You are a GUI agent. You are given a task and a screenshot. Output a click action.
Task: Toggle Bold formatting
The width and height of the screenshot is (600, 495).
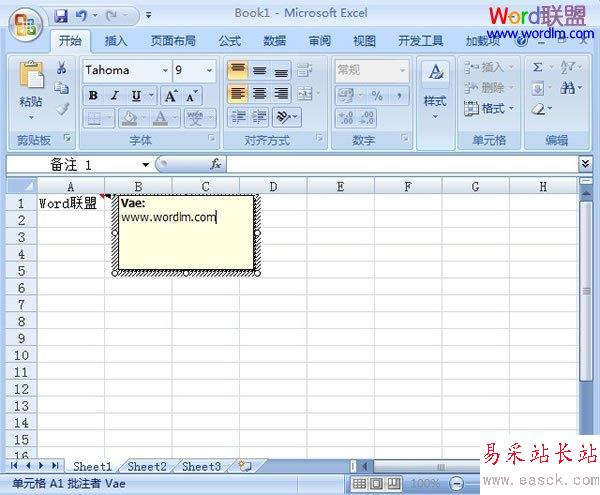coord(93,96)
